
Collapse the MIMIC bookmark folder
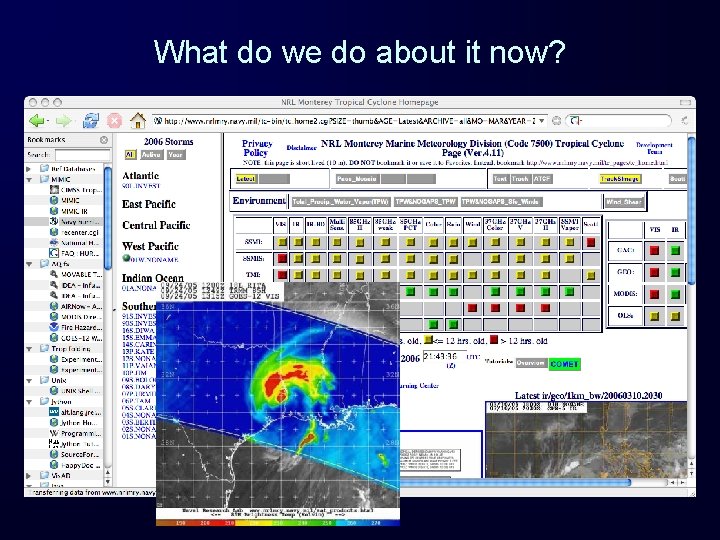[x=29, y=180]
